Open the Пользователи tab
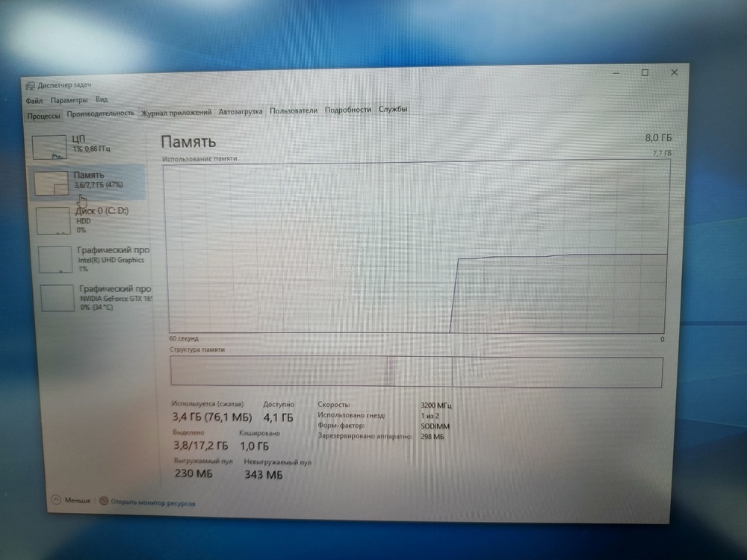The width and height of the screenshot is (747, 560). coord(294,111)
